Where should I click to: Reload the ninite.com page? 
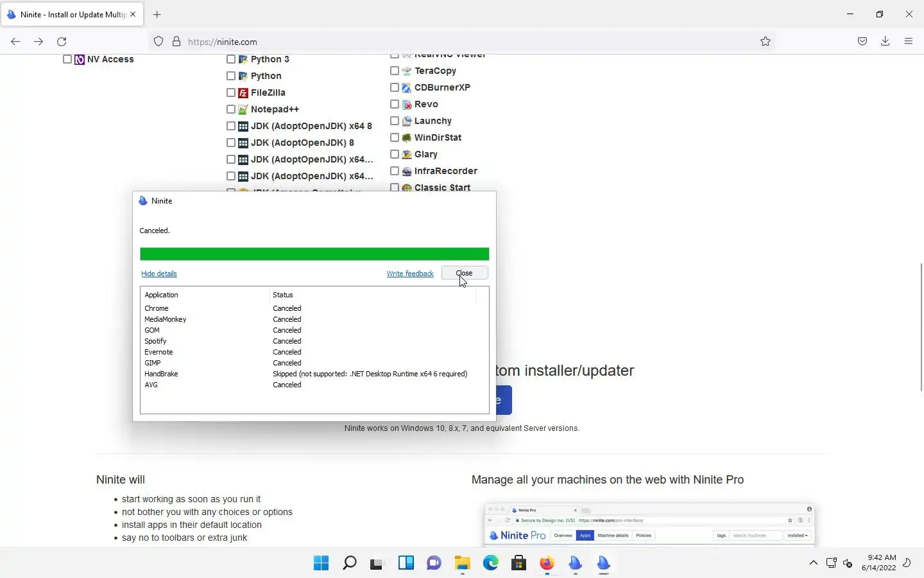click(62, 41)
